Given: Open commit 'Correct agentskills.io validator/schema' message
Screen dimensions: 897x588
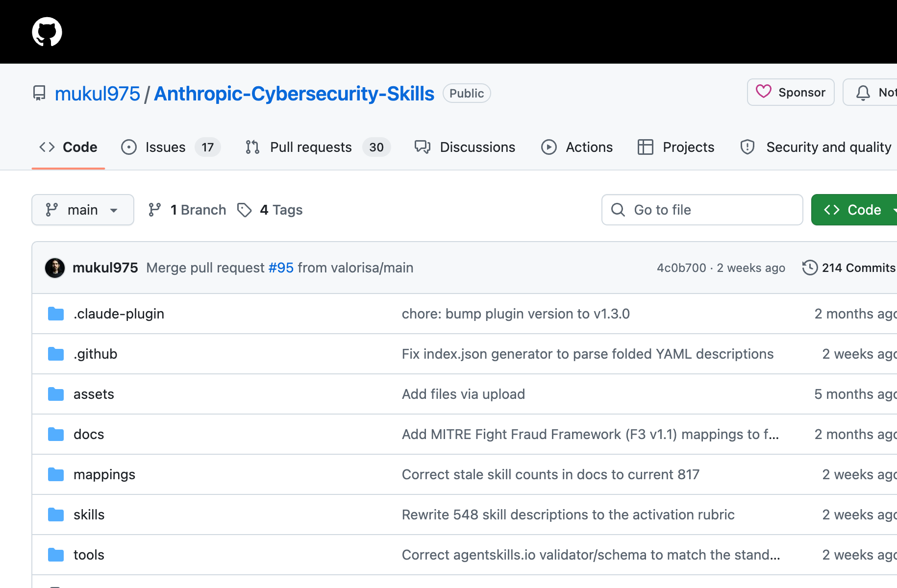Looking at the screenshot, I should click(591, 555).
